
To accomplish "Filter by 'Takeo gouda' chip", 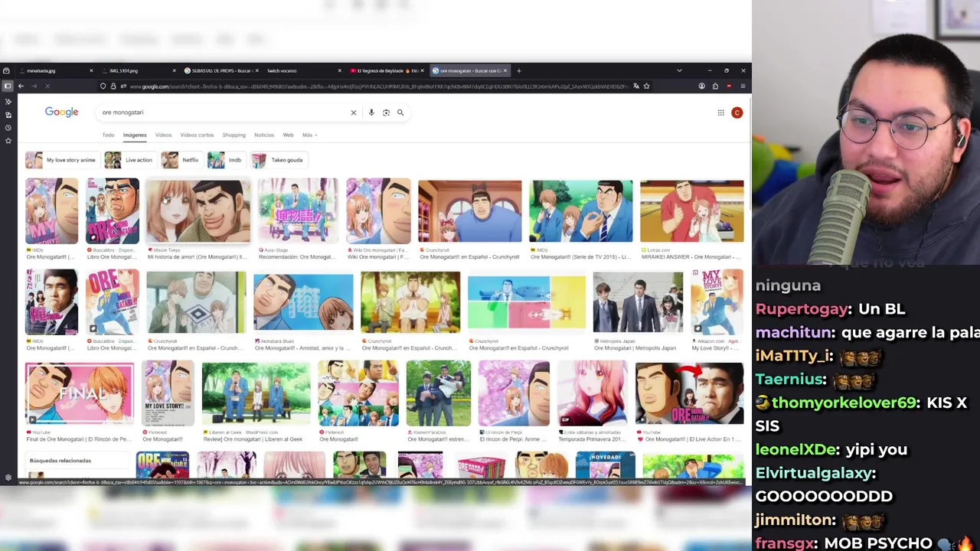I will pos(279,160).
